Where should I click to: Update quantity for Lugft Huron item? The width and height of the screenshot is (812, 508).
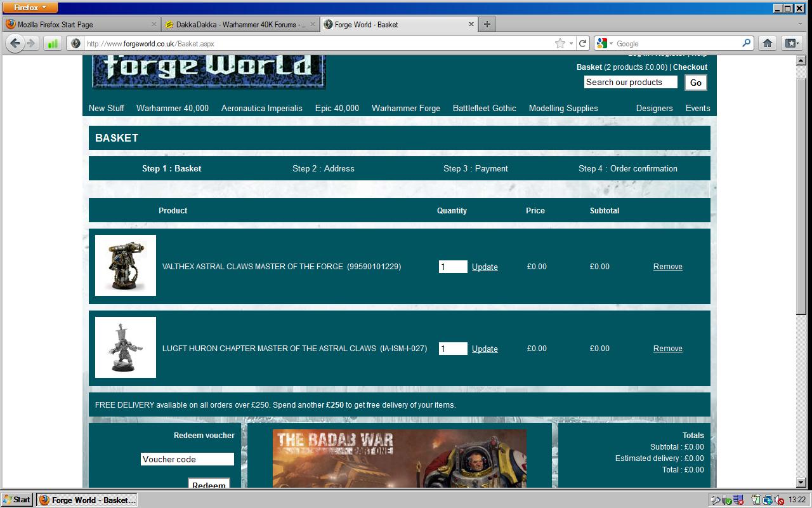pyautogui.click(x=485, y=349)
